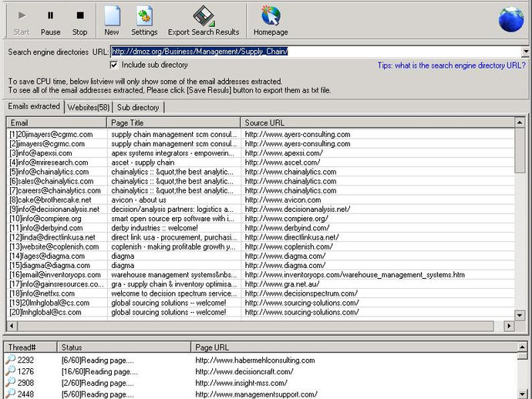The height and width of the screenshot is (399, 532).
Task: Stop the search using the Stop icon
Action: 79,22
